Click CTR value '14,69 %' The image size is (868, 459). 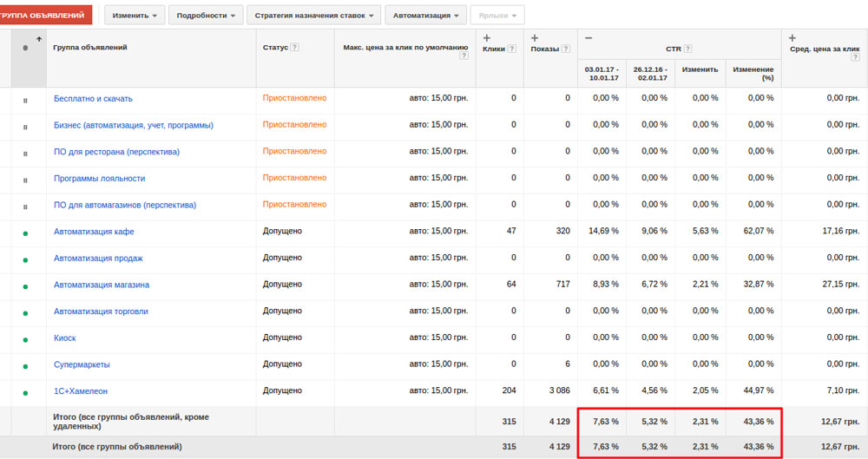tap(603, 231)
